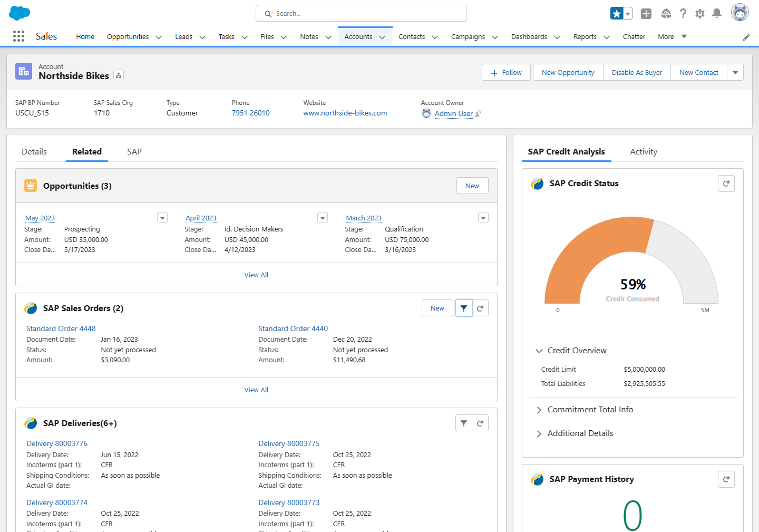Click the Northside Bikes account icon
This screenshot has width=759, height=532.
tap(24, 71)
